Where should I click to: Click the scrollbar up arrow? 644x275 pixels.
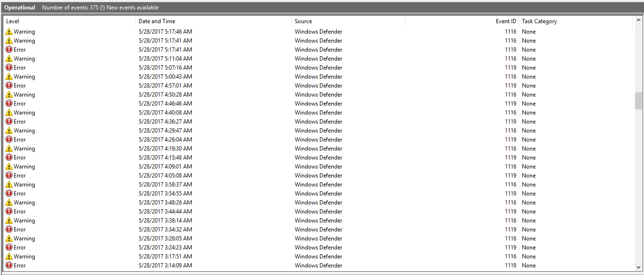pyautogui.click(x=638, y=20)
